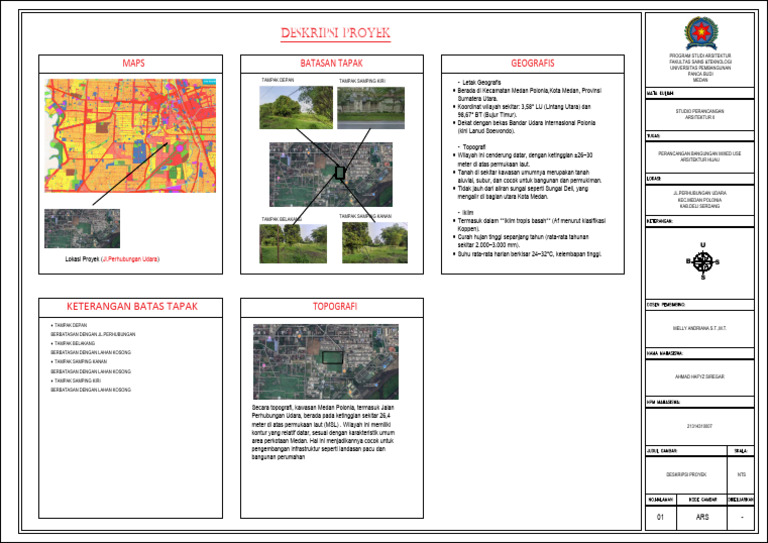Click BERBATASAN DENGAN JL.PERHUBUNGAN line
Viewport: 768px width, 543px height.
pyautogui.click(x=93, y=334)
